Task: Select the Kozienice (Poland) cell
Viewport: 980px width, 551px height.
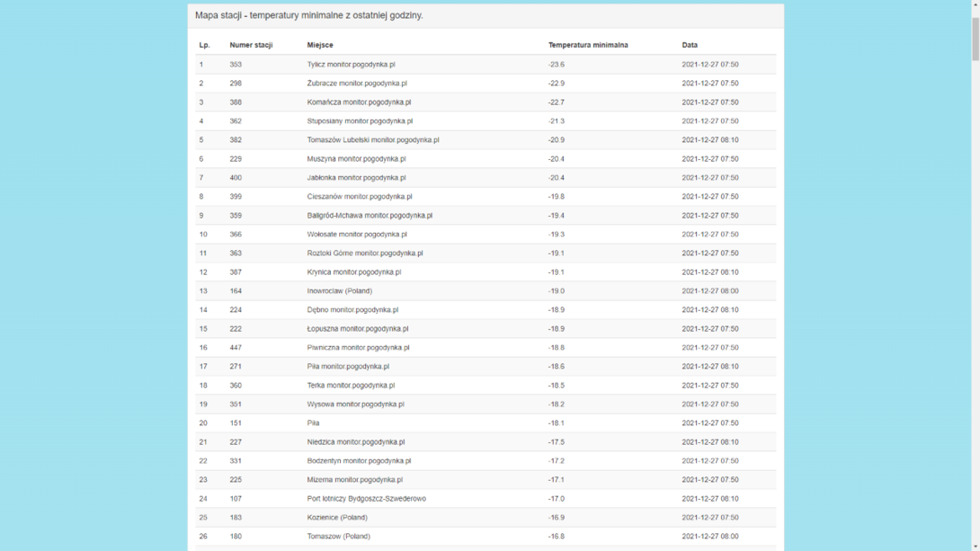Action: coord(337,517)
